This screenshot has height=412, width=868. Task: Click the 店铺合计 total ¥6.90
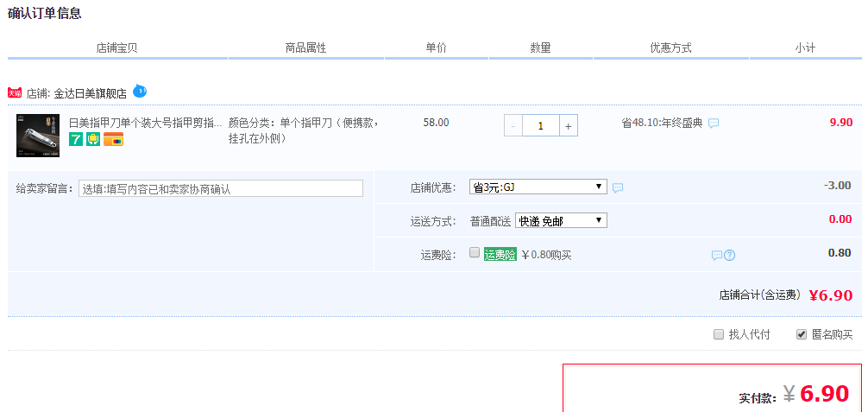830,295
